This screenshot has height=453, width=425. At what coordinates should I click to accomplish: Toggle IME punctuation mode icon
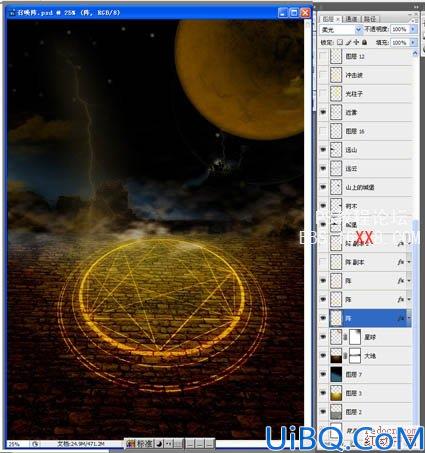click(x=169, y=444)
